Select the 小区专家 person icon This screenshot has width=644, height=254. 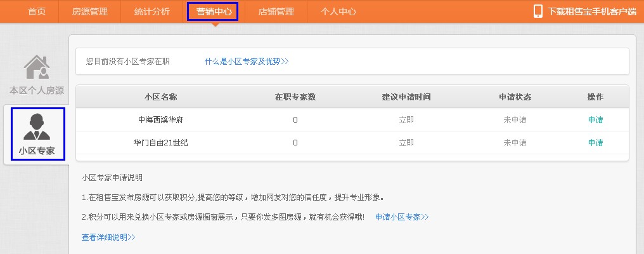coord(37,126)
